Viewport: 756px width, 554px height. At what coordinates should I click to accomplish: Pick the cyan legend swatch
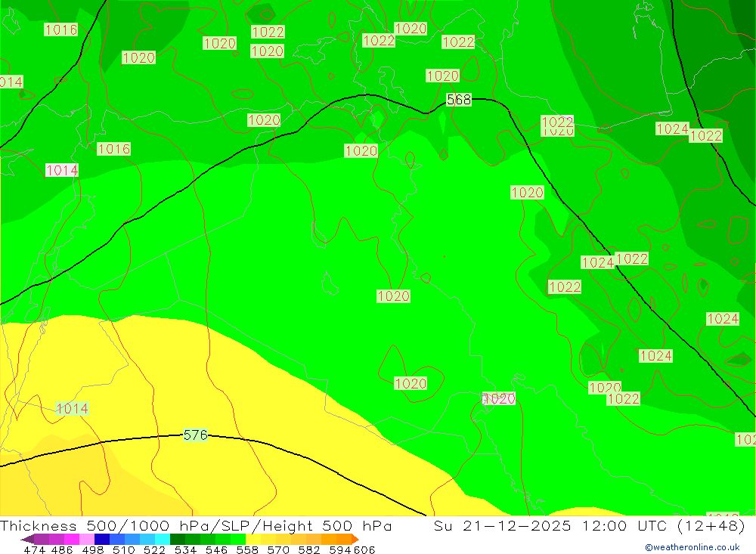click(163, 539)
